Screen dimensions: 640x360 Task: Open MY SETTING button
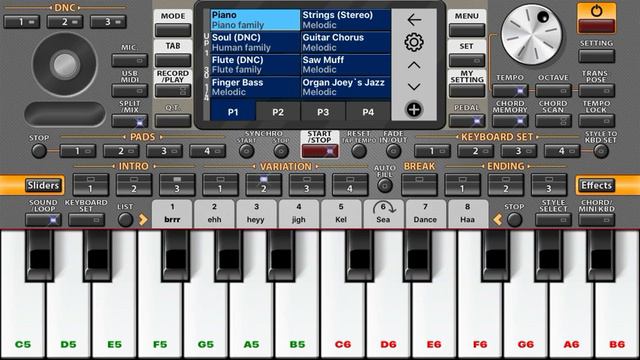[467, 90]
